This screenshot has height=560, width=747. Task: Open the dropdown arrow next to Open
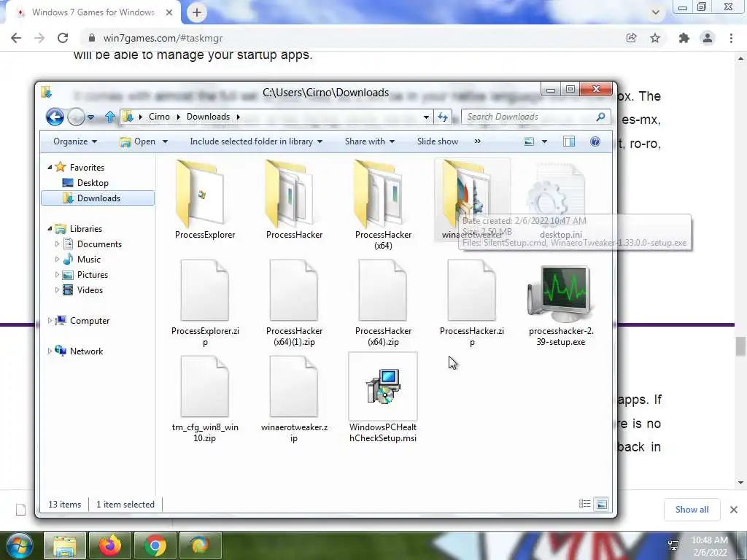tap(166, 141)
